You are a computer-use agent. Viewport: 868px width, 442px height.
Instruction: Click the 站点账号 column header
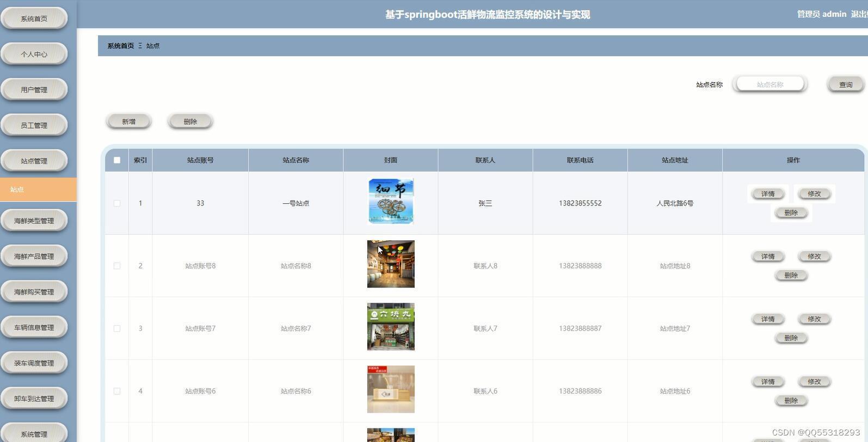pos(200,160)
